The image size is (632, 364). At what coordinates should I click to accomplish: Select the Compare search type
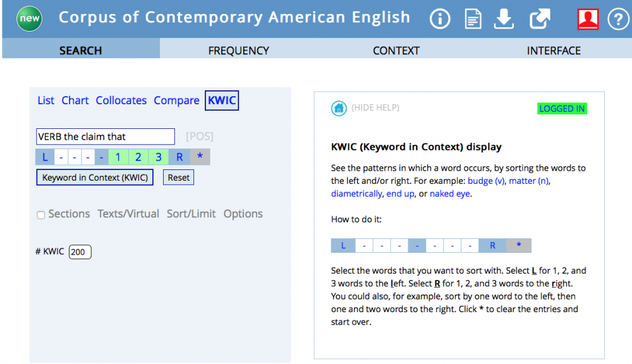[x=176, y=100]
